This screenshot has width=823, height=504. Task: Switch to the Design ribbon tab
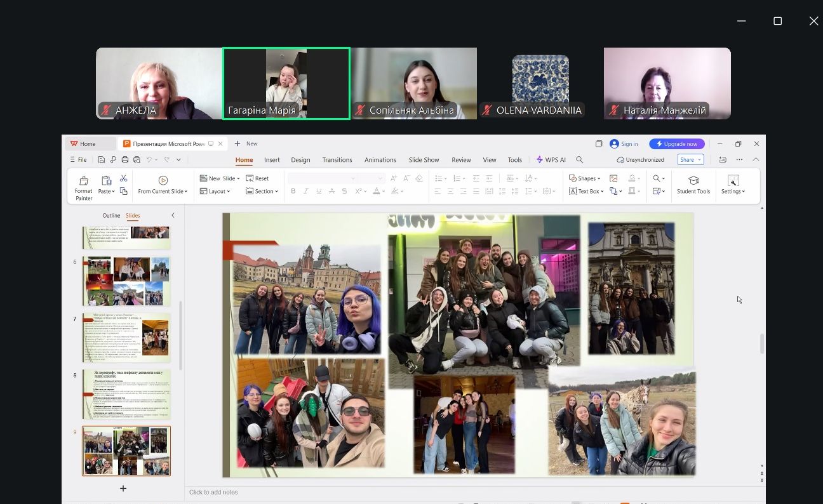point(300,160)
